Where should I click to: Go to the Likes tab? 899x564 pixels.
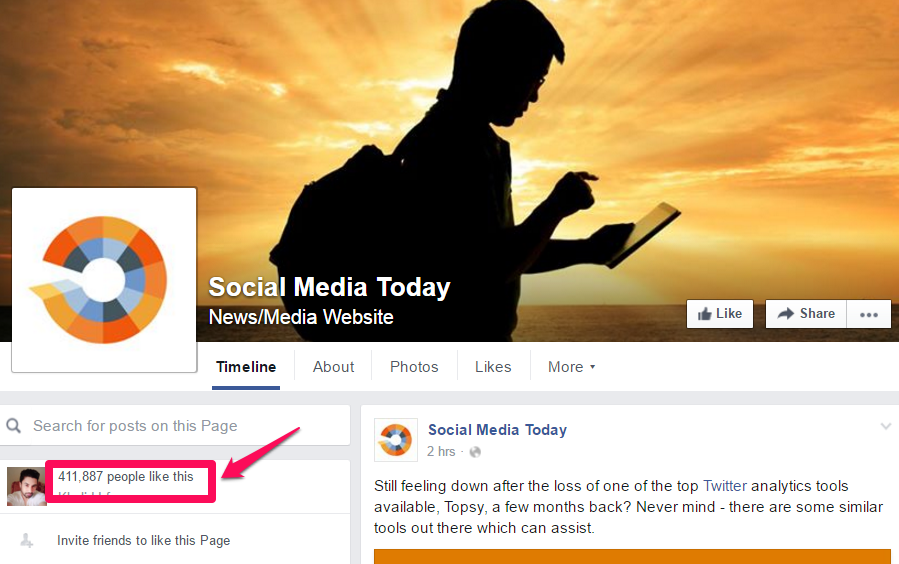pyautogui.click(x=493, y=367)
